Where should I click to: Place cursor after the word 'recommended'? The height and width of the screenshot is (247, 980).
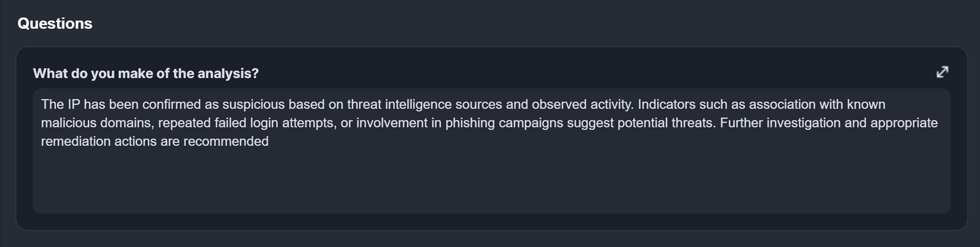(x=269, y=142)
